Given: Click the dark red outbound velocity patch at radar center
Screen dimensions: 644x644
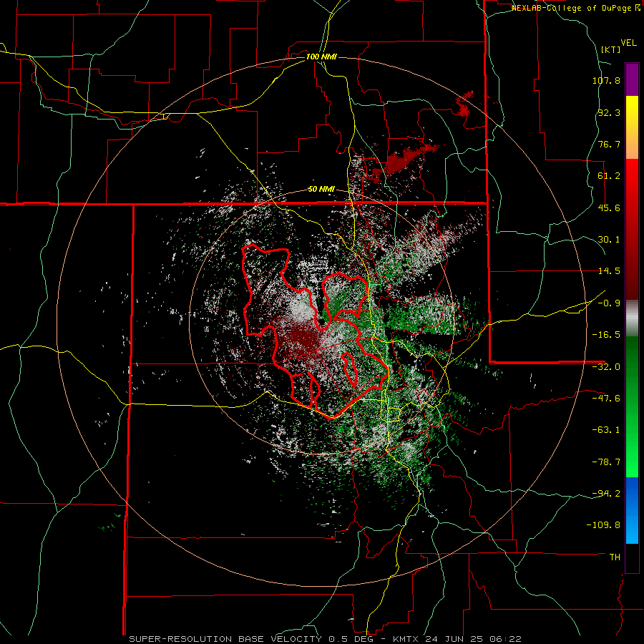Looking at the screenshot, I should tap(302, 337).
